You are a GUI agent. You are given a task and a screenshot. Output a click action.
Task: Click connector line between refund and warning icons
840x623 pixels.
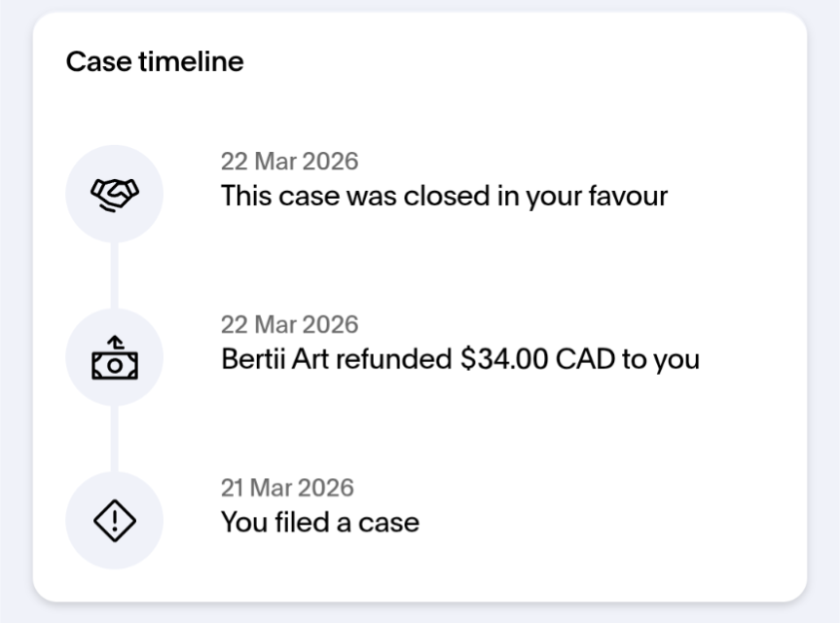[x=114, y=439]
